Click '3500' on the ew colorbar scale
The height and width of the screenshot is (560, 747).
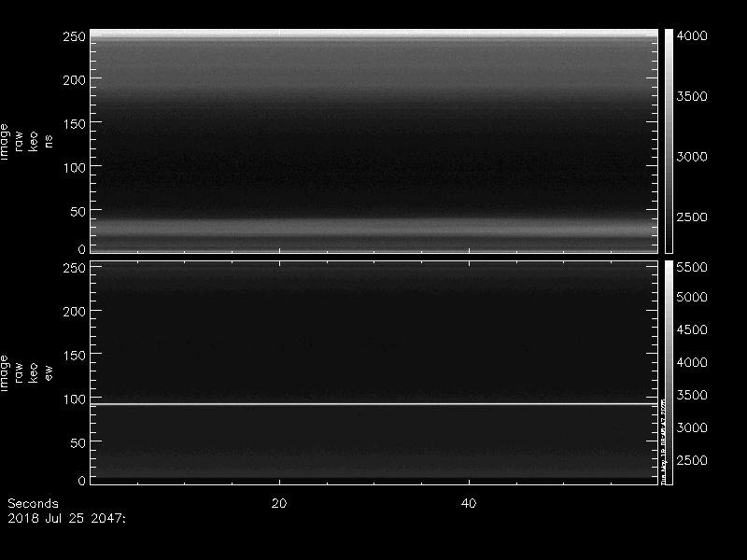(x=692, y=395)
